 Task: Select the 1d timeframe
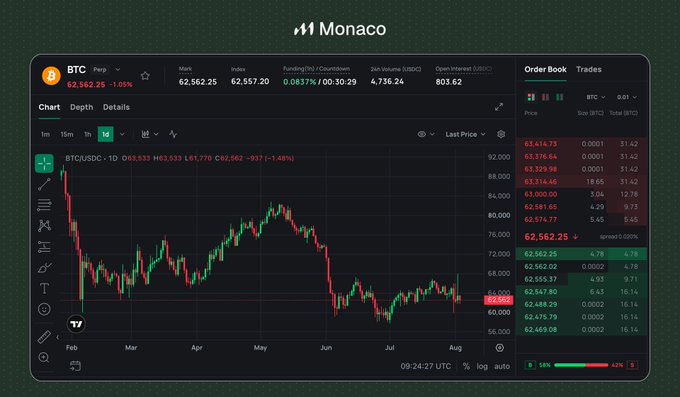pyautogui.click(x=105, y=134)
